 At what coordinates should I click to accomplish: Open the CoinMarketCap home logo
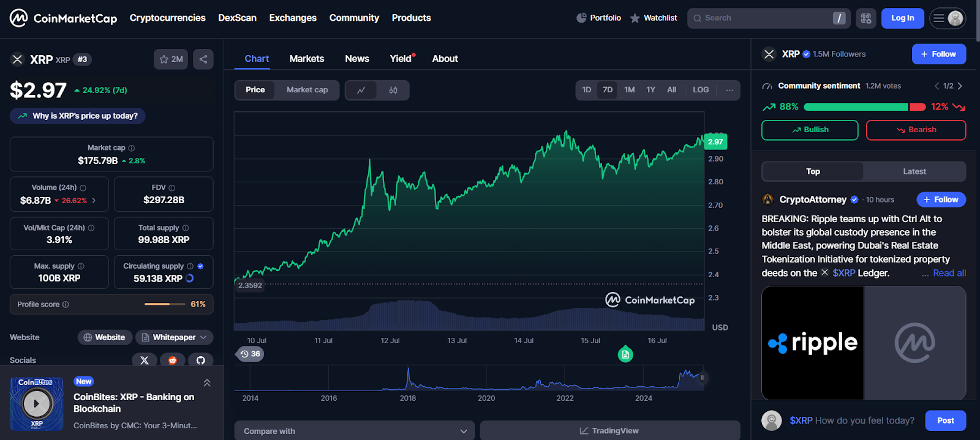pos(64,18)
